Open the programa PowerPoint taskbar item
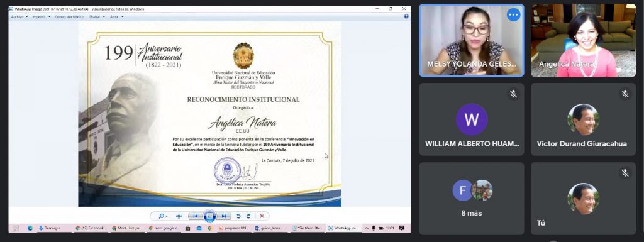This screenshot has height=242, width=644. click(x=234, y=228)
